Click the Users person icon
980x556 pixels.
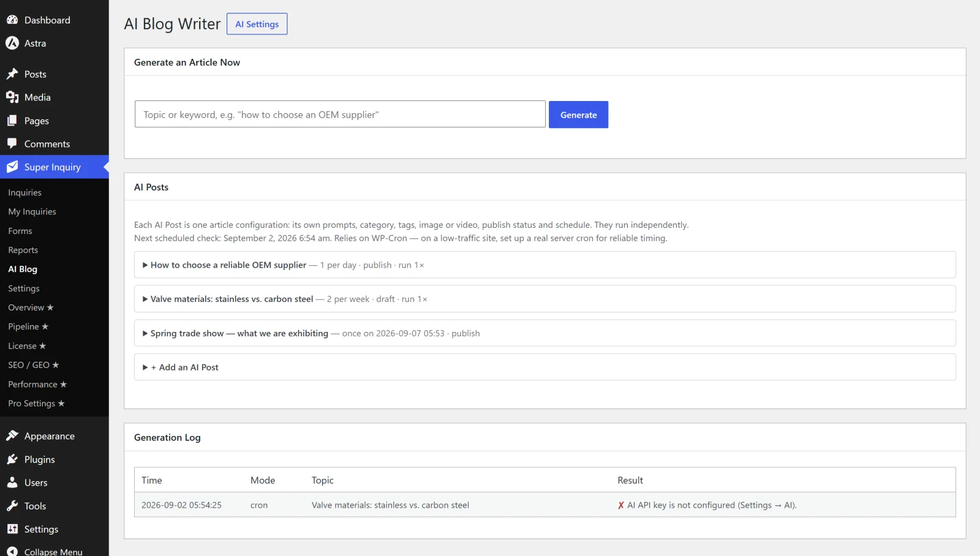[x=12, y=483]
